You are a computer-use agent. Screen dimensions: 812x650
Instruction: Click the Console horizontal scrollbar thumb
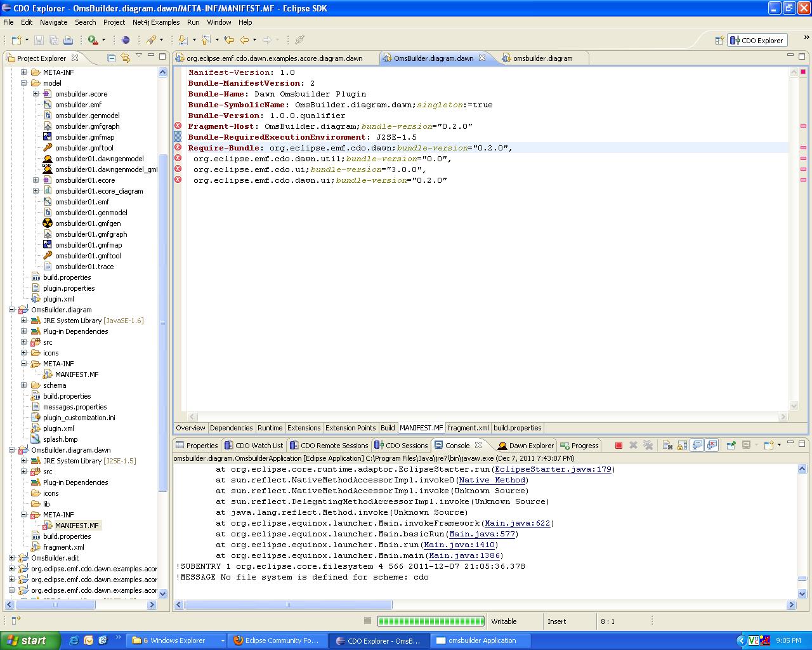click(x=288, y=605)
